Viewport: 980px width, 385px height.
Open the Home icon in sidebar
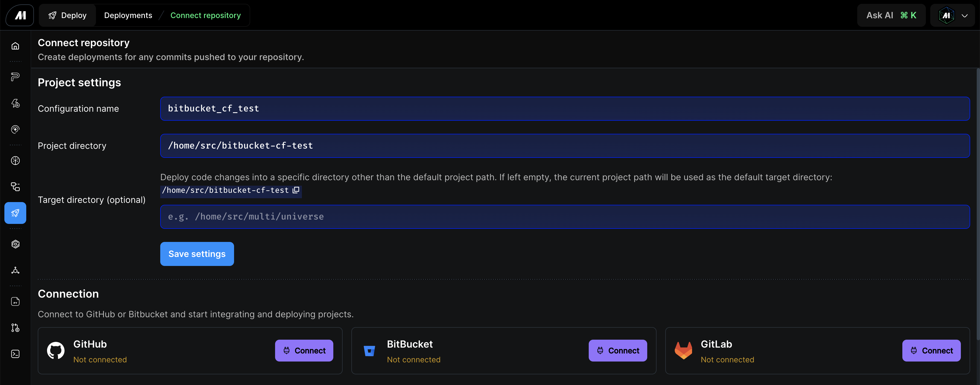tap(15, 46)
